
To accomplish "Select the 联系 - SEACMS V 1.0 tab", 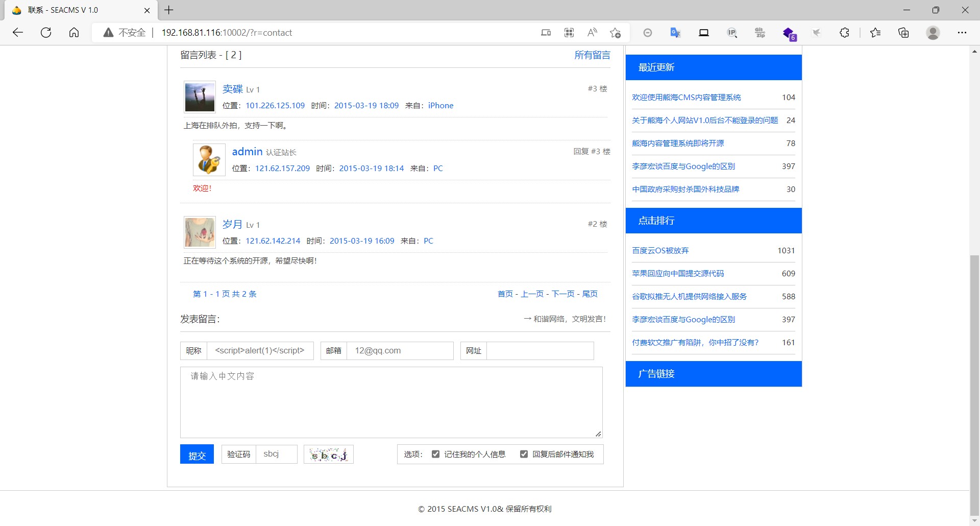I will pos(81,10).
